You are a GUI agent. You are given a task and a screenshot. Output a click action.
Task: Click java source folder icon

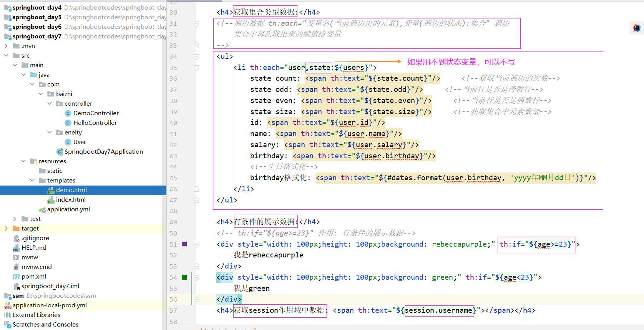coord(33,75)
